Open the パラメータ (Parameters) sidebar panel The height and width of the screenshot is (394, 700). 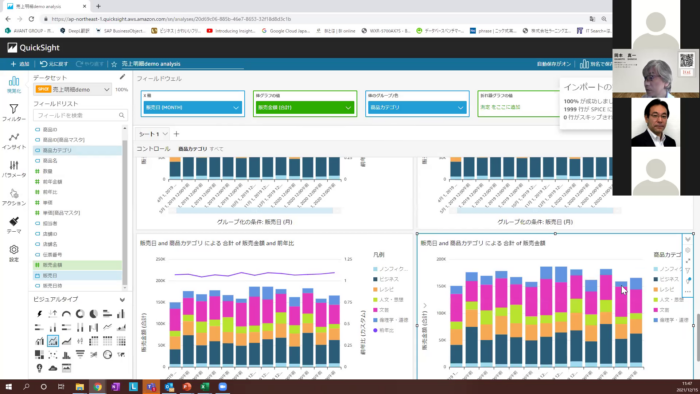14,169
